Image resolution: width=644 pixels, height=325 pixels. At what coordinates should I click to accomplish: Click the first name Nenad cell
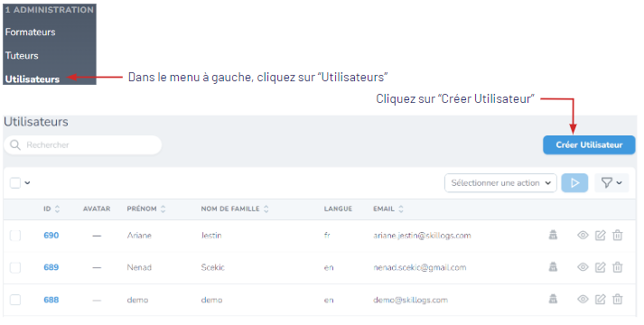point(139,267)
